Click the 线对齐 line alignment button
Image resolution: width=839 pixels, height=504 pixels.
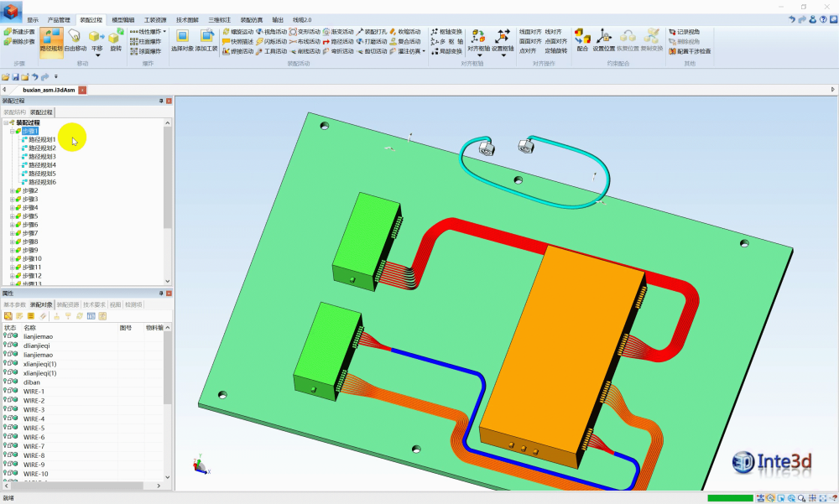point(553,32)
